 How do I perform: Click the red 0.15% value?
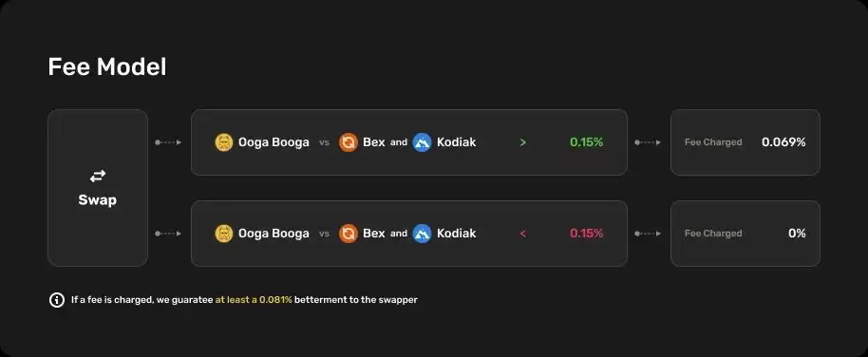pyautogui.click(x=586, y=234)
